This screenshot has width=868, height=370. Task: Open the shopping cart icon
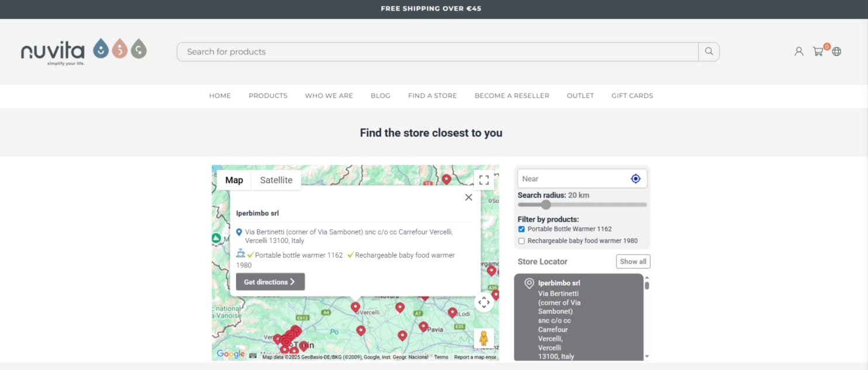(818, 52)
